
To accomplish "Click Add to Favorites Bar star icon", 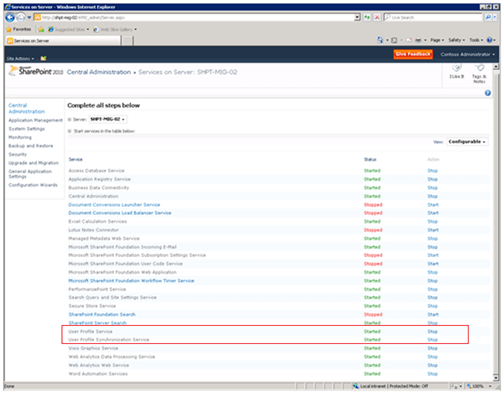I will pyautogui.click(x=41, y=30).
